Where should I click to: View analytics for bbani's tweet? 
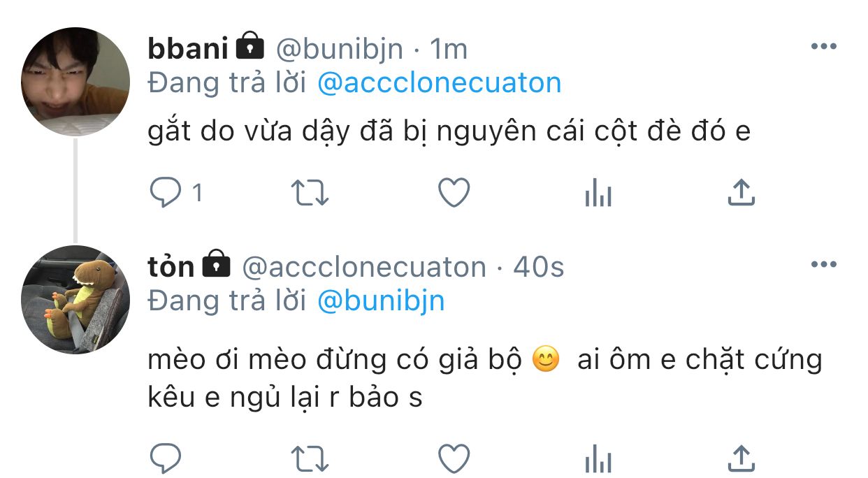(x=598, y=194)
